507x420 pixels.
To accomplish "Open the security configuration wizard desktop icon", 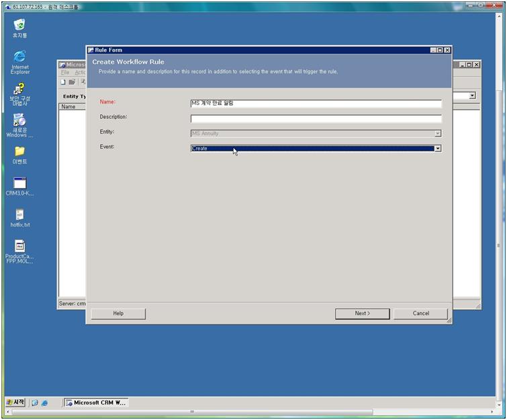I will point(19,94).
